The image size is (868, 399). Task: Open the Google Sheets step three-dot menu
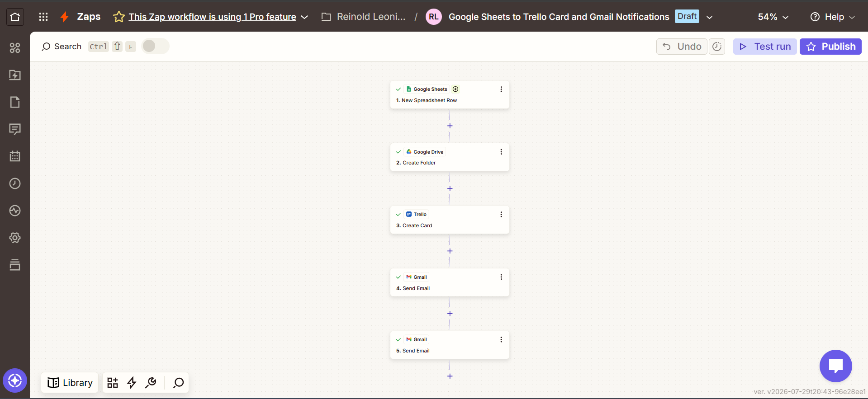point(501,89)
